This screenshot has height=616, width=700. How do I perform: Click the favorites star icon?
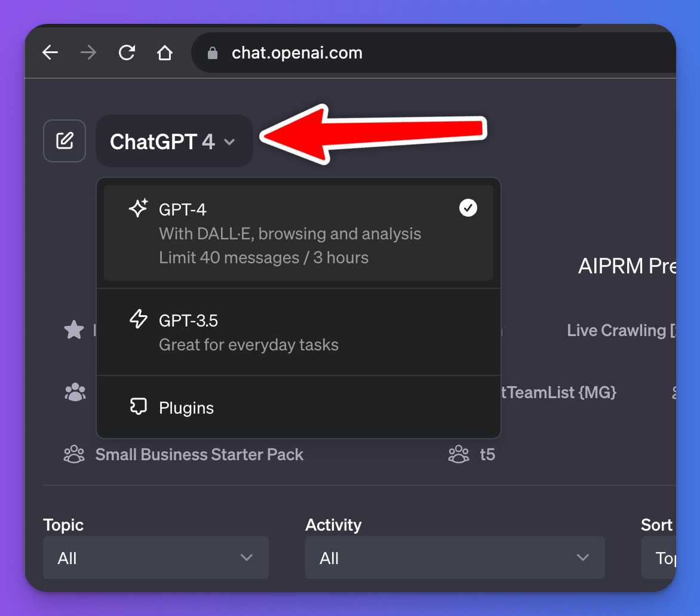[74, 330]
